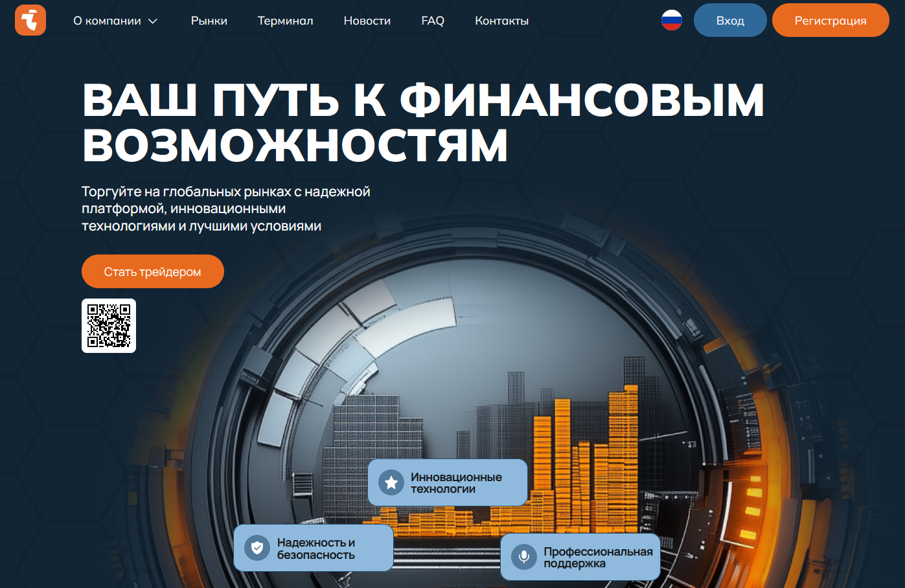Click the Торгуйте на глобальных рынках paragraph

pos(226,209)
